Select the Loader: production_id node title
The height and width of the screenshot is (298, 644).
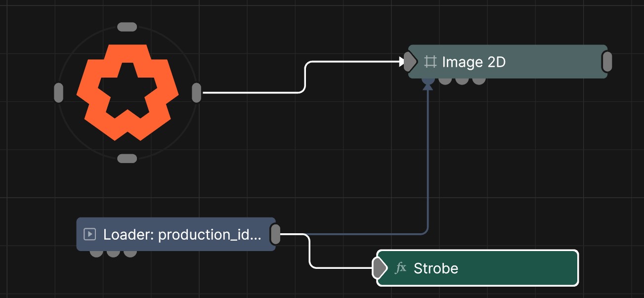click(x=182, y=234)
